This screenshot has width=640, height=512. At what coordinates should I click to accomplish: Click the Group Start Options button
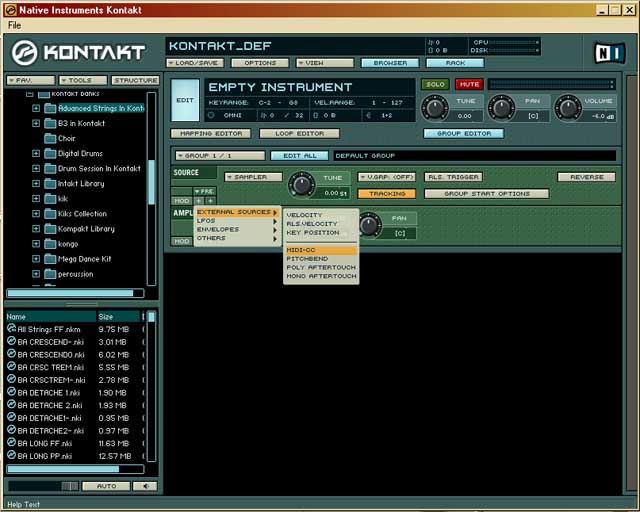[x=487, y=193]
